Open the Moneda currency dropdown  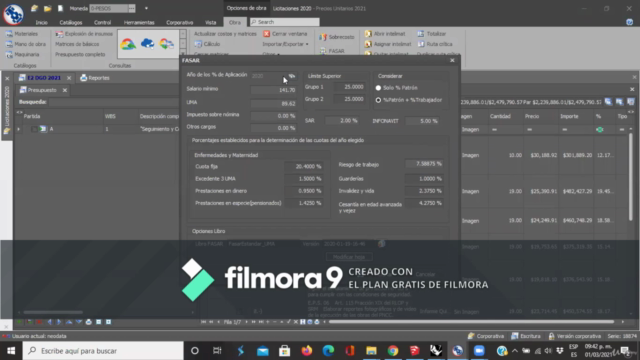131,8
